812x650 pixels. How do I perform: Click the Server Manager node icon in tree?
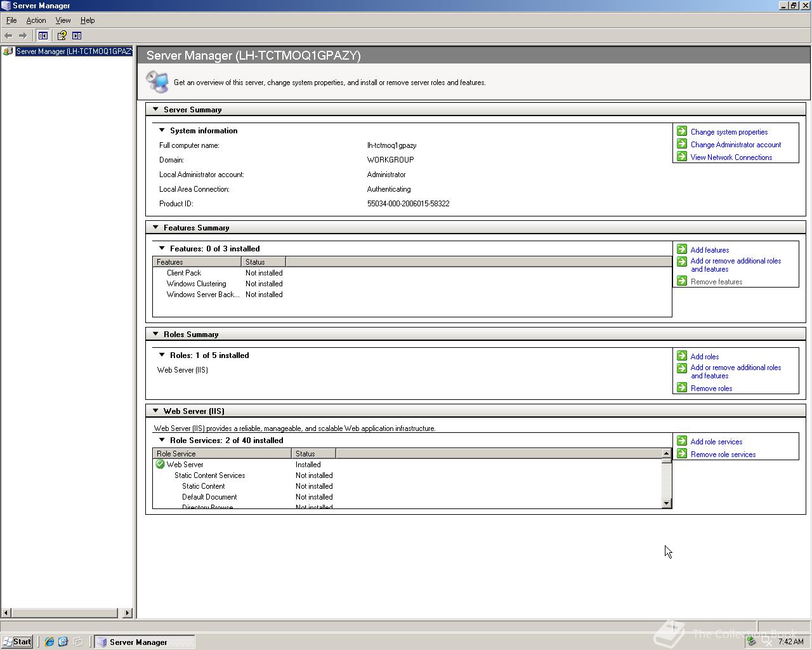pos(8,51)
